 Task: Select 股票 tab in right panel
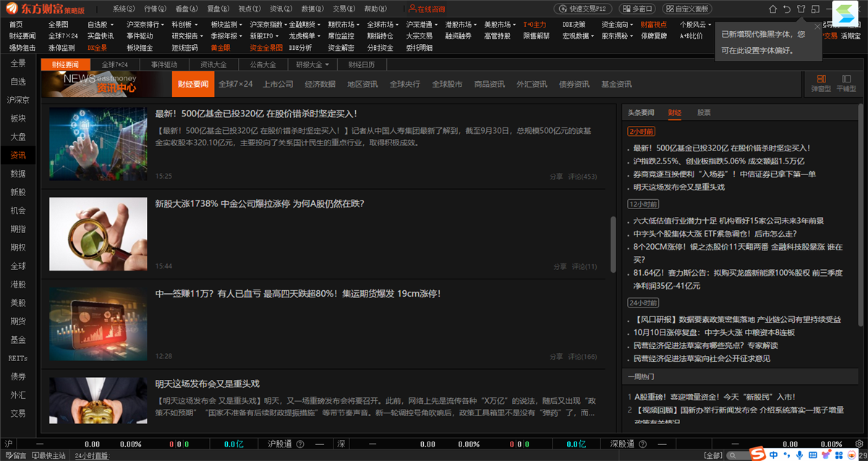pyautogui.click(x=703, y=113)
